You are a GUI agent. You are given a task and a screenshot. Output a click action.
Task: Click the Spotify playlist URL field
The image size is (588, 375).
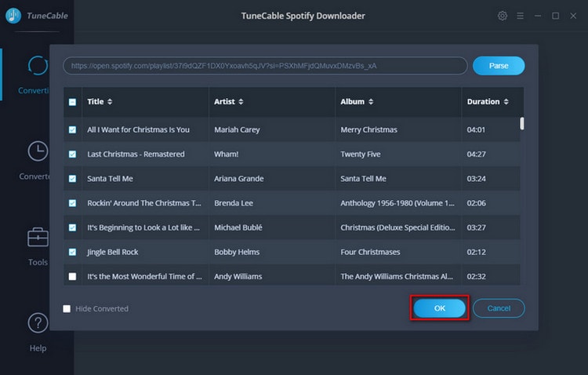pos(265,66)
